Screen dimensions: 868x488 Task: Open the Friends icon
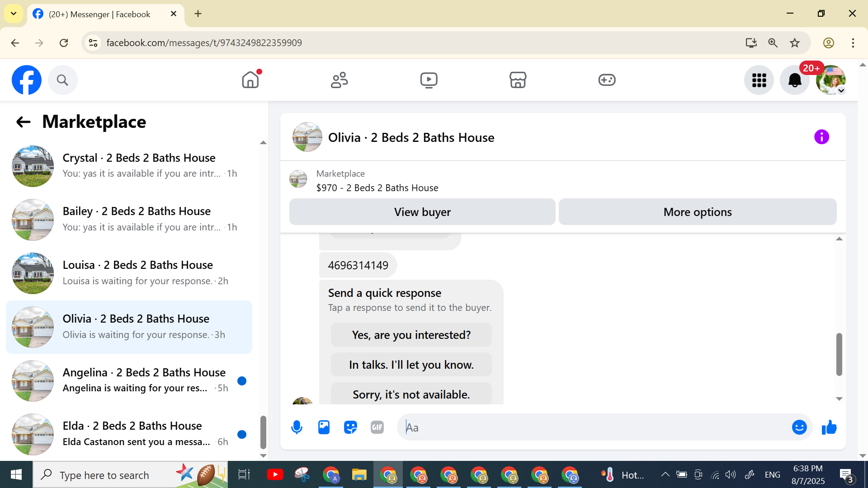[340, 80]
